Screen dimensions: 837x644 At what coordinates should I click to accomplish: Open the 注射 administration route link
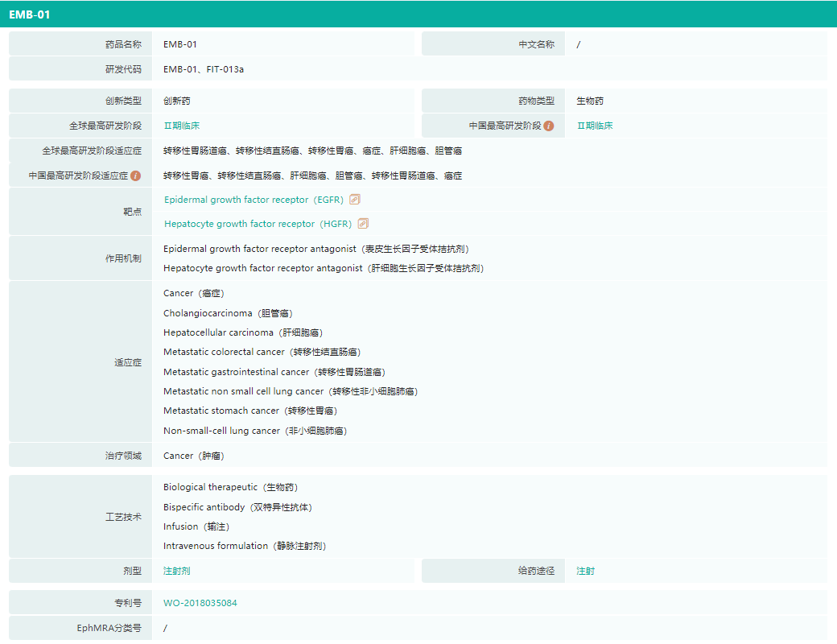pyautogui.click(x=585, y=571)
